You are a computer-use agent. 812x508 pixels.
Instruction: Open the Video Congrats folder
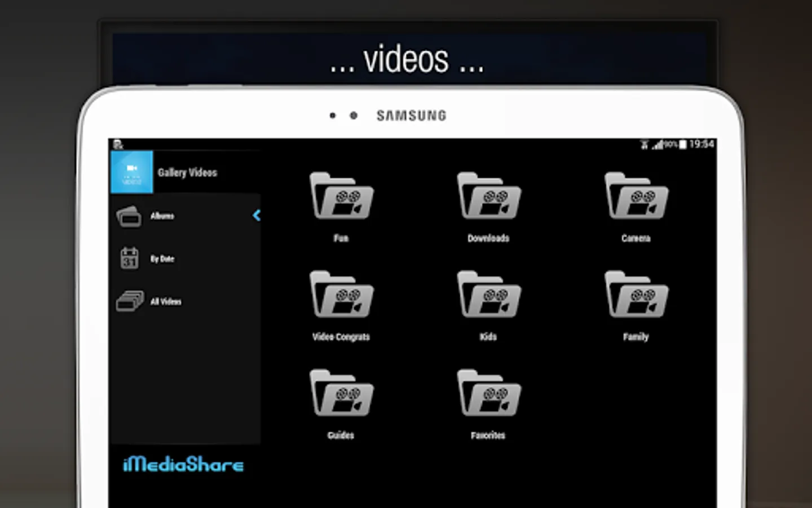point(342,295)
